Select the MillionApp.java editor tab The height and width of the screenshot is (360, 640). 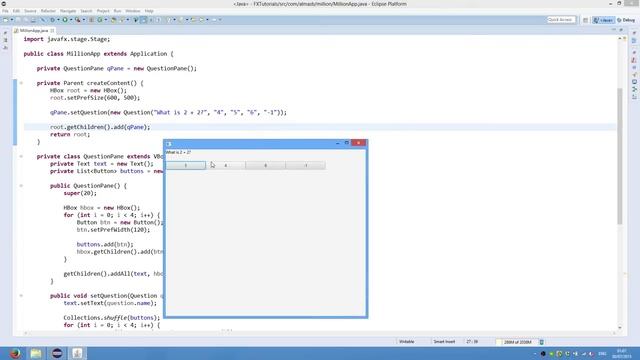[x=33, y=31]
